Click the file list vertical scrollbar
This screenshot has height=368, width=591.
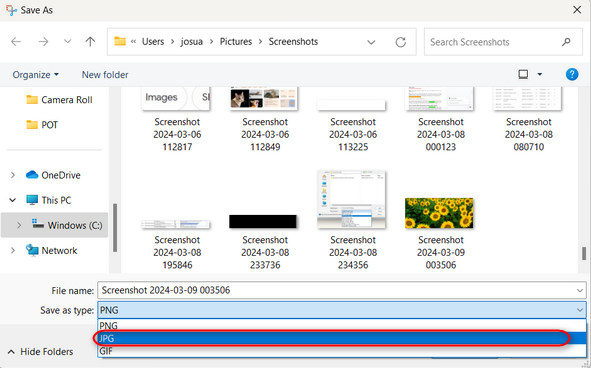click(x=584, y=253)
